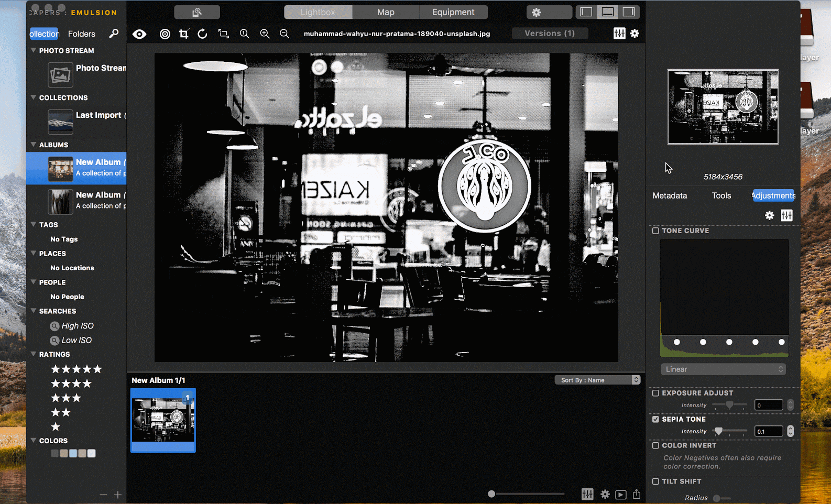This screenshot has height=504, width=831.
Task: Rotate the image with the rotate icon
Action: tap(202, 34)
